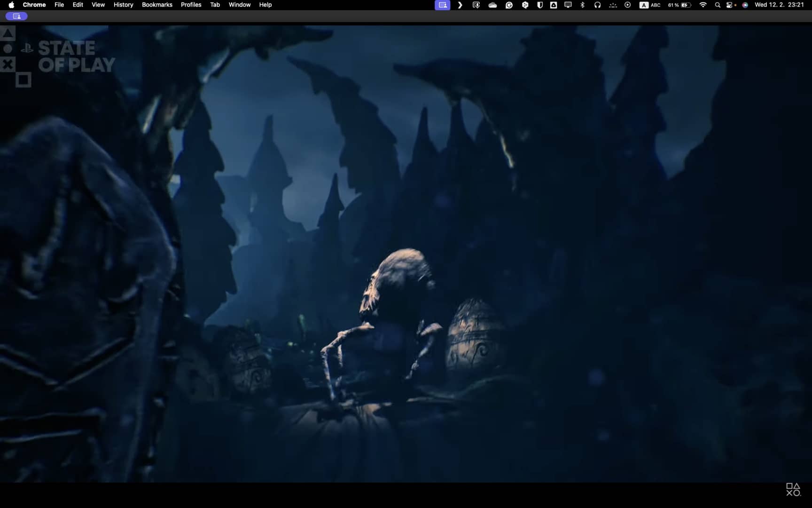Open the View menu
This screenshot has width=812, height=508.
coord(98,5)
